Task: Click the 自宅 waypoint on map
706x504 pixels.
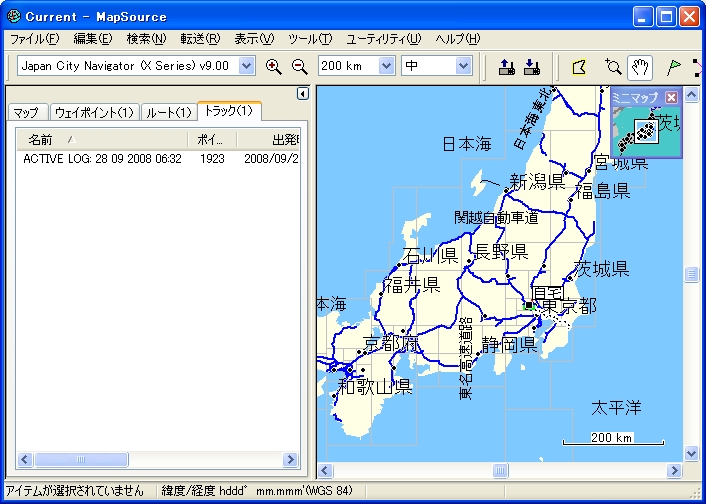Action: (547, 294)
